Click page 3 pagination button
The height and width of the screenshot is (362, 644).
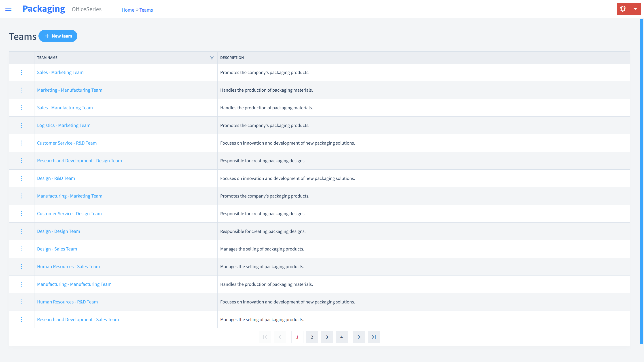pyautogui.click(x=327, y=337)
